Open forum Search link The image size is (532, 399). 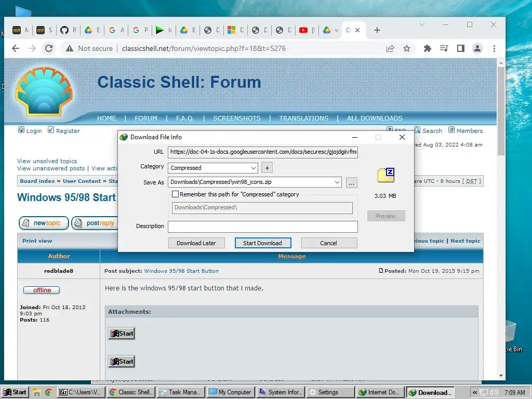(x=432, y=130)
